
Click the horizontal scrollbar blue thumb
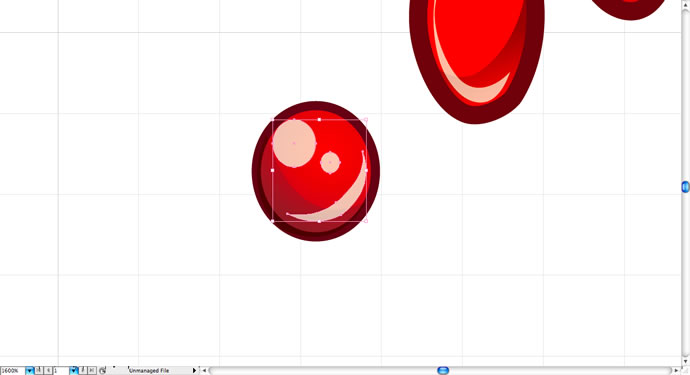point(443,371)
